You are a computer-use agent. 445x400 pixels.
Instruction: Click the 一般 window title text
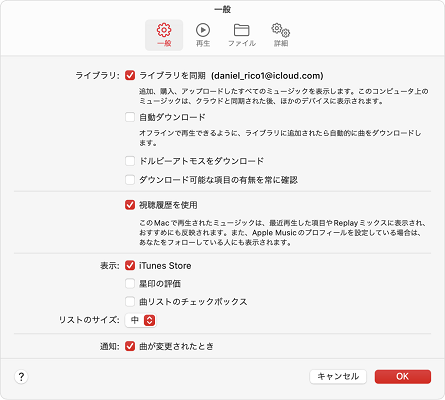222,9
